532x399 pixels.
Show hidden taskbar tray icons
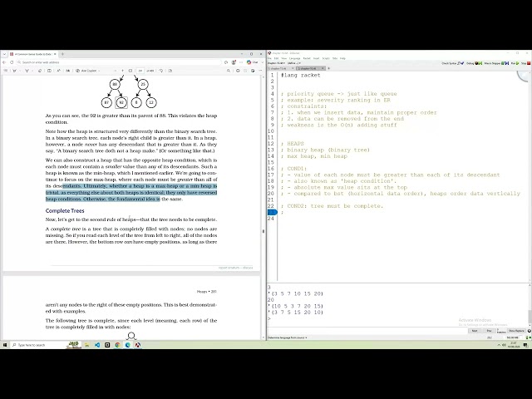pyautogui.click(x=499, y=345)
